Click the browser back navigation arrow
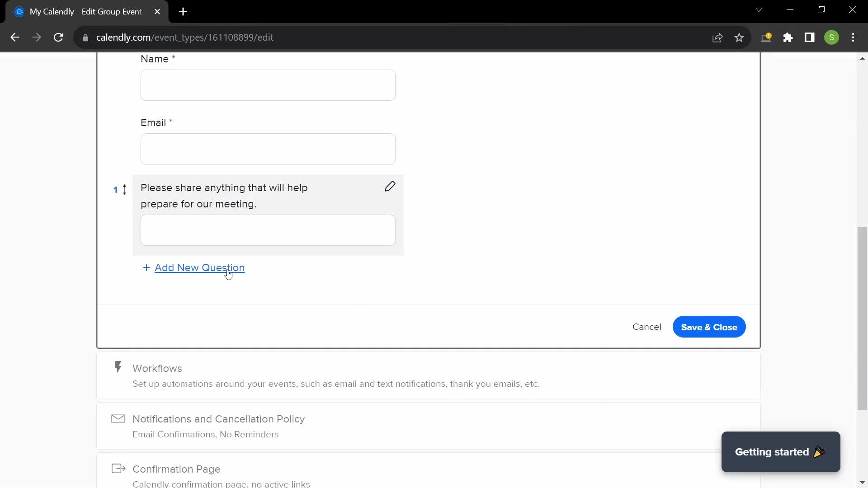The width and height of the screenshot is (868, 488). click(x=15, y=37)
